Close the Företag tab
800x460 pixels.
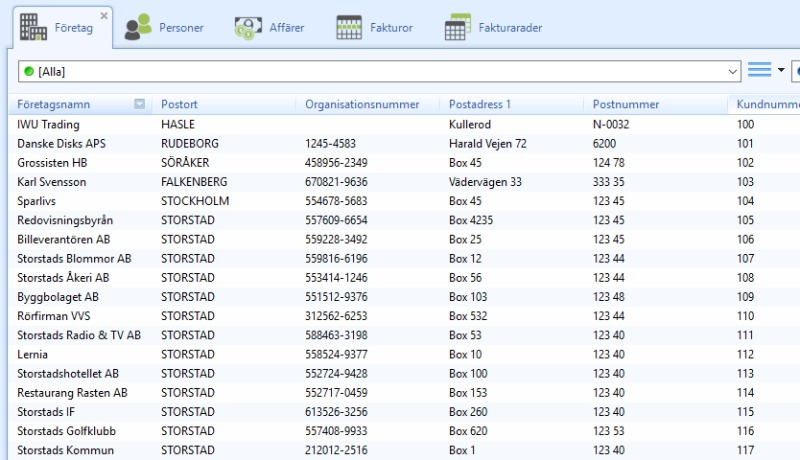pyautogui.click(x=104, y=16)
